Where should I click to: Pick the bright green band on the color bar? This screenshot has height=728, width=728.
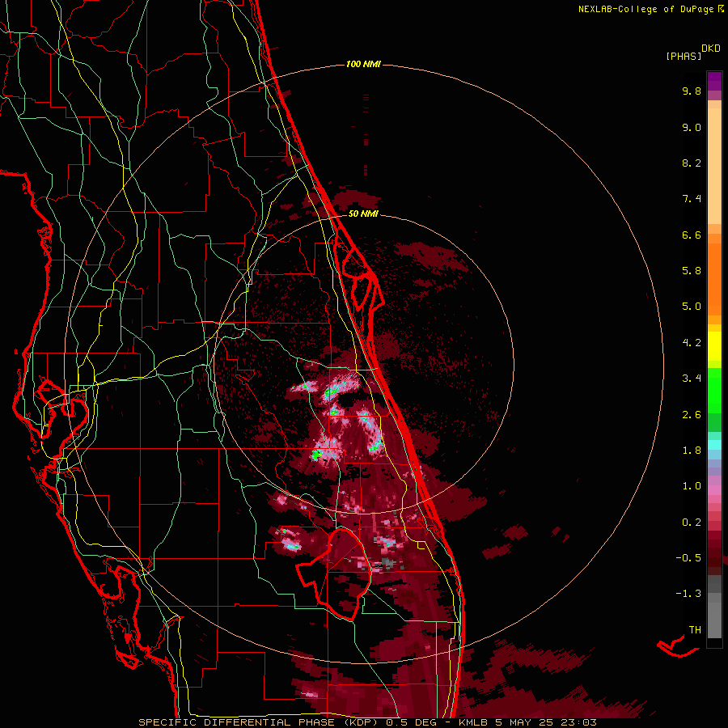tap(714, 390)
